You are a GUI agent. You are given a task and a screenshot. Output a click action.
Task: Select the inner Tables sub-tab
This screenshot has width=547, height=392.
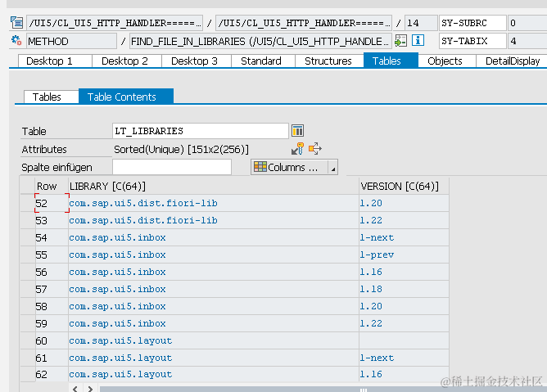(x=51, y=97)
